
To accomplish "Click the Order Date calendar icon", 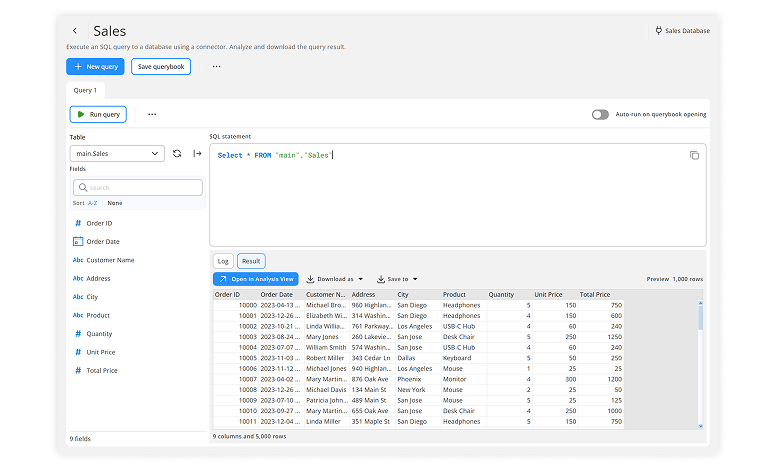I will tap(78, 241).
